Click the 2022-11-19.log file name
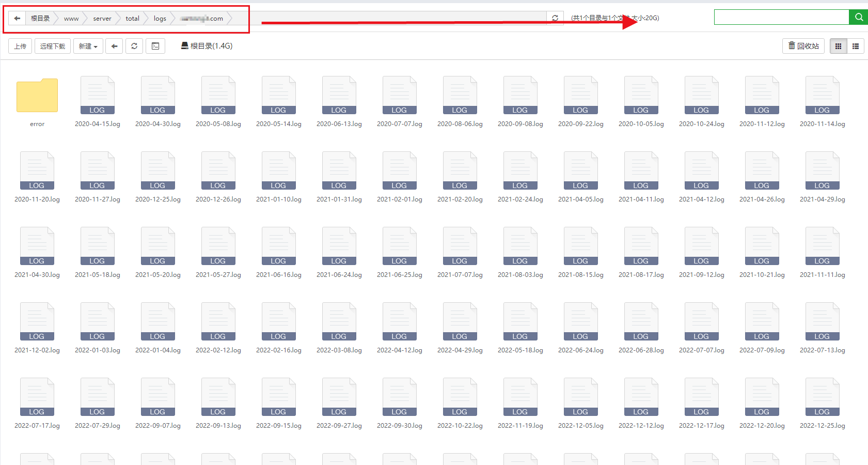868x465 pixels. [x=520, y=426]
